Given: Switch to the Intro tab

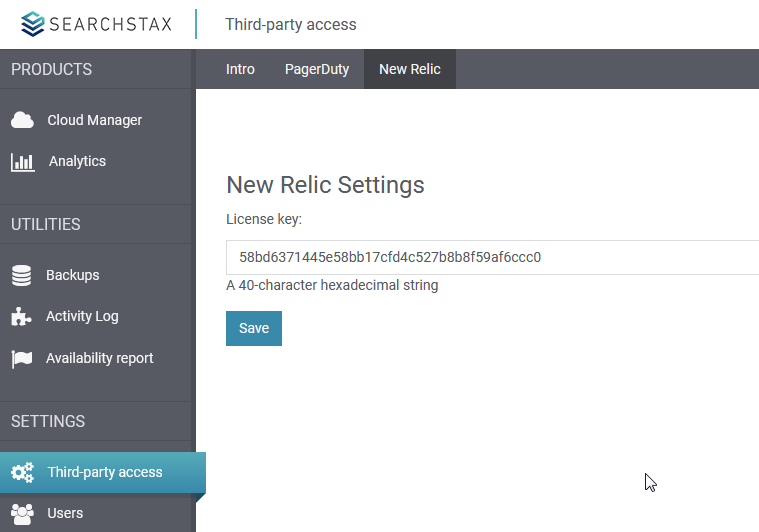Looking at the screenshot, I should 240,69.
